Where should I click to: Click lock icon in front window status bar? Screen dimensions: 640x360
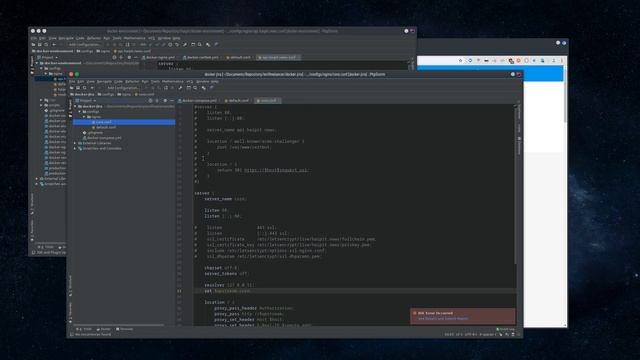click(x=501, y=334)
